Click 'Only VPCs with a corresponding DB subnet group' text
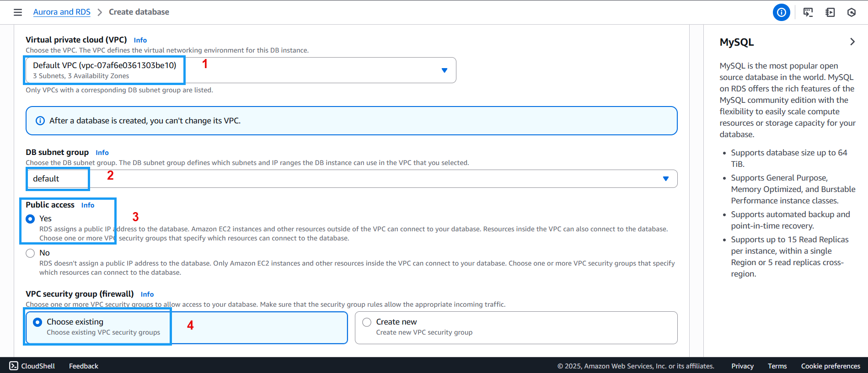Viewport: 868px width, 373px height. click(119, 90)
